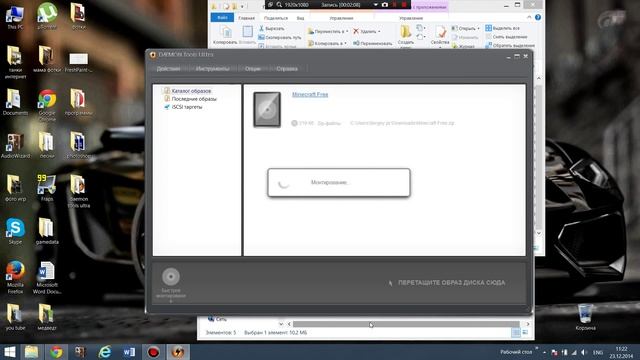This screenshot has height=360, width=640.
Task: Click the Windows Start button
Action: (x=9, y=352)
